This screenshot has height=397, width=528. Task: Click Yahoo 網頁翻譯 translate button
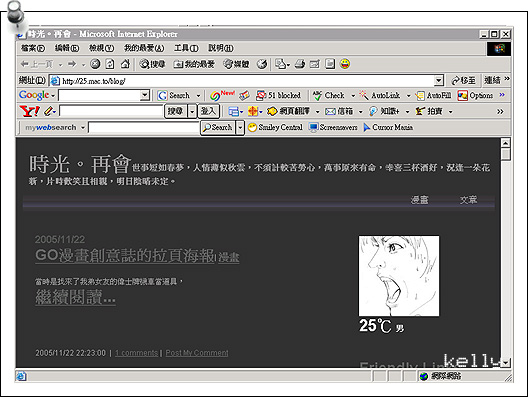pos(288,111)
